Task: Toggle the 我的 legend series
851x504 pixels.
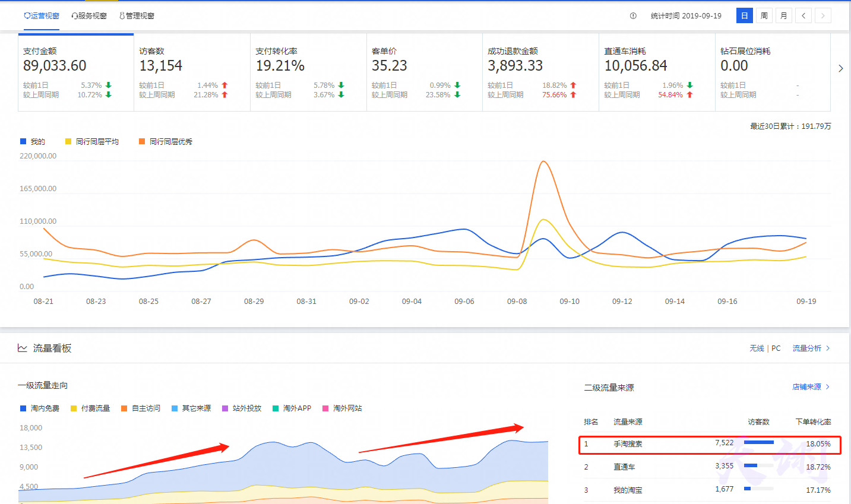Action: pyautogui.click(x=33, y=141)
